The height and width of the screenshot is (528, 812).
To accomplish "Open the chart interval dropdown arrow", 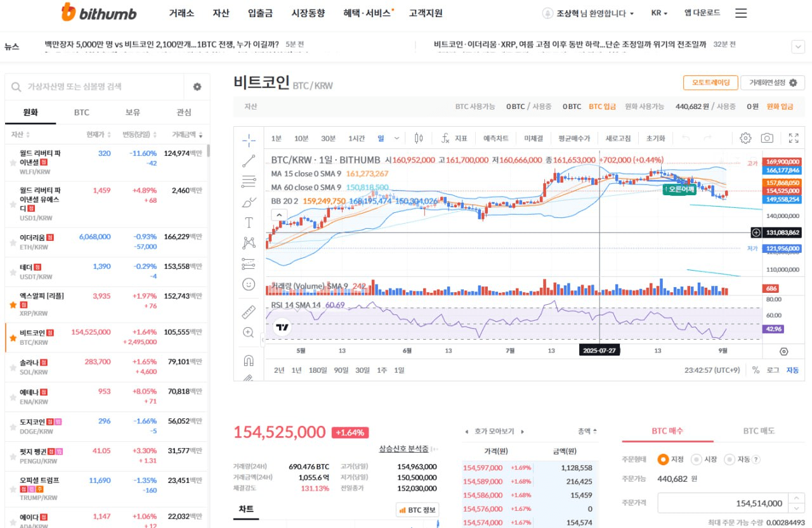I will click(397, 138).
